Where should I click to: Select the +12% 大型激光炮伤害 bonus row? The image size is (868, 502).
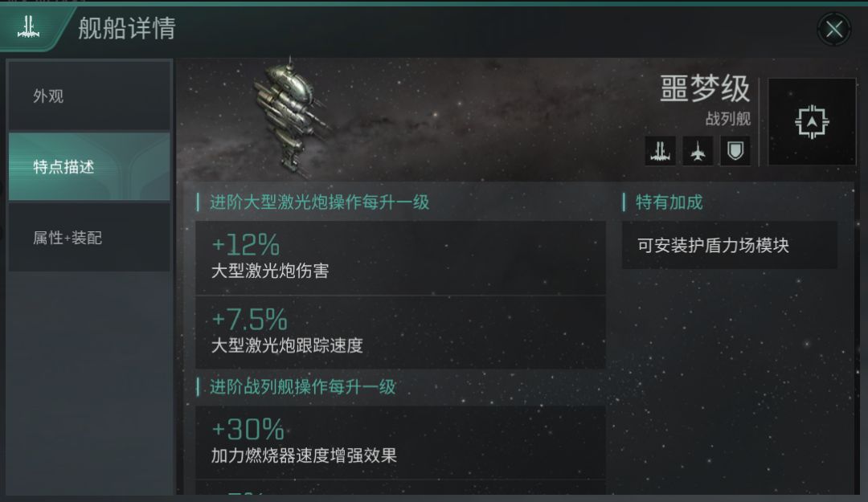coord(400,258)
